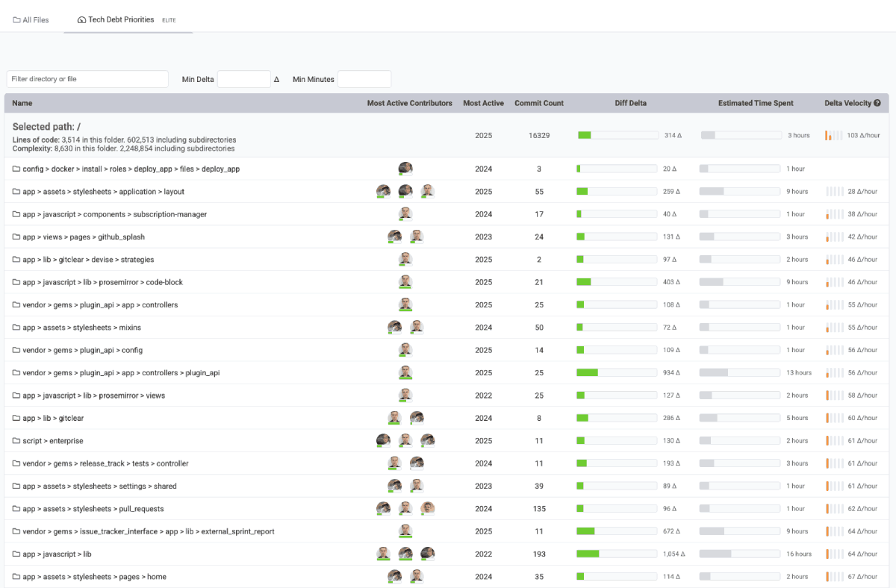Click delta velocity bars icon for selected path
Viewport: 896px width, 588px height.
(x=833, y=136)
